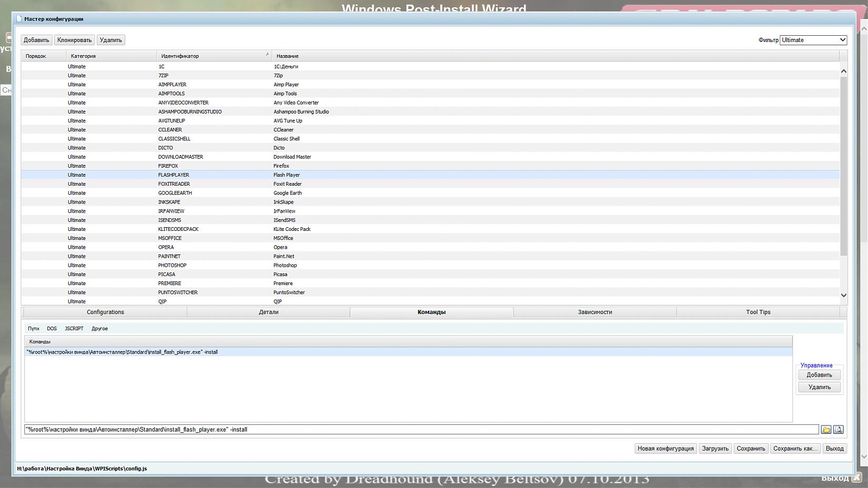868x488 pixels.
Task: Click the Сохранить как... button
Action: [795, 449]
